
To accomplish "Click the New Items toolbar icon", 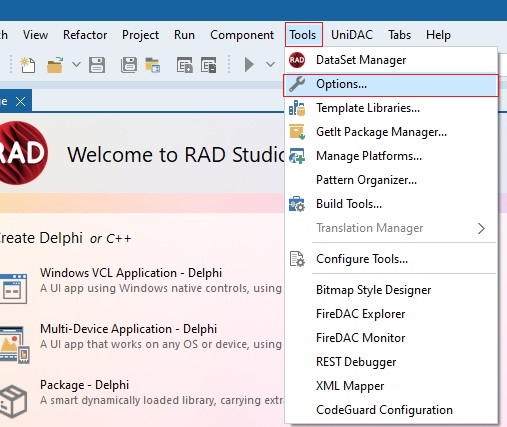I will (x=28, y=65).
